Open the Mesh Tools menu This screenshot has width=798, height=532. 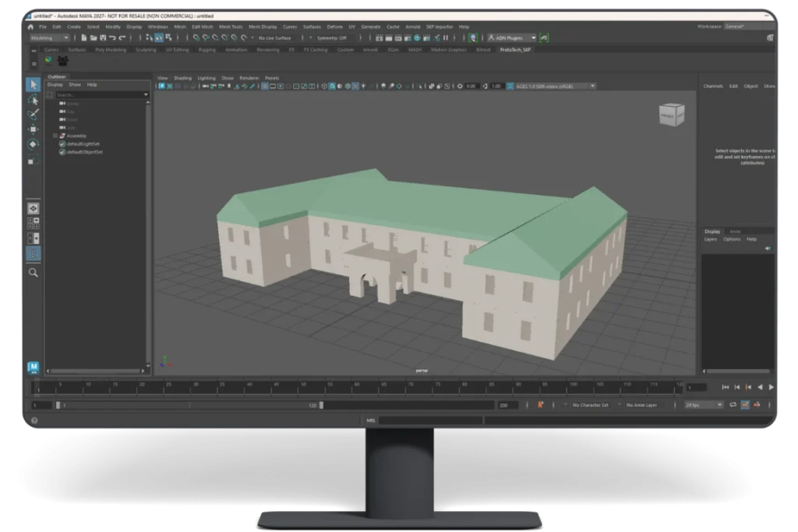(x=231, y=27)
